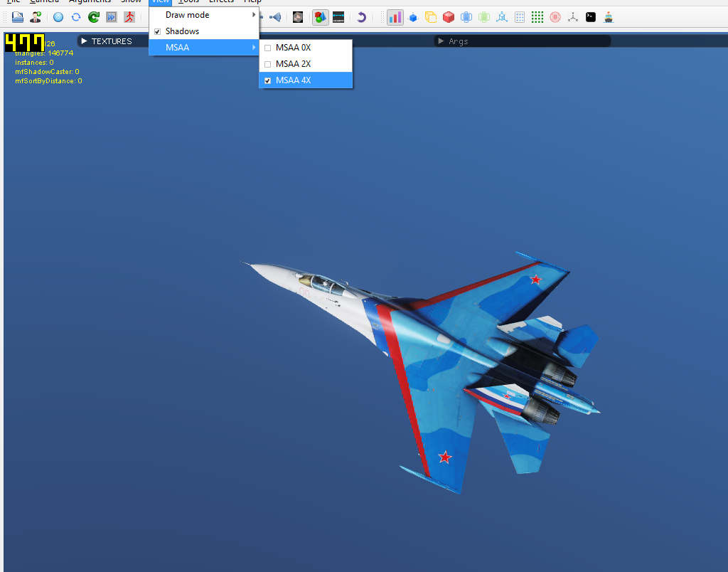Click the green reload arrow icon
Viewport: 728px width, 572px height.
(94, 18)
